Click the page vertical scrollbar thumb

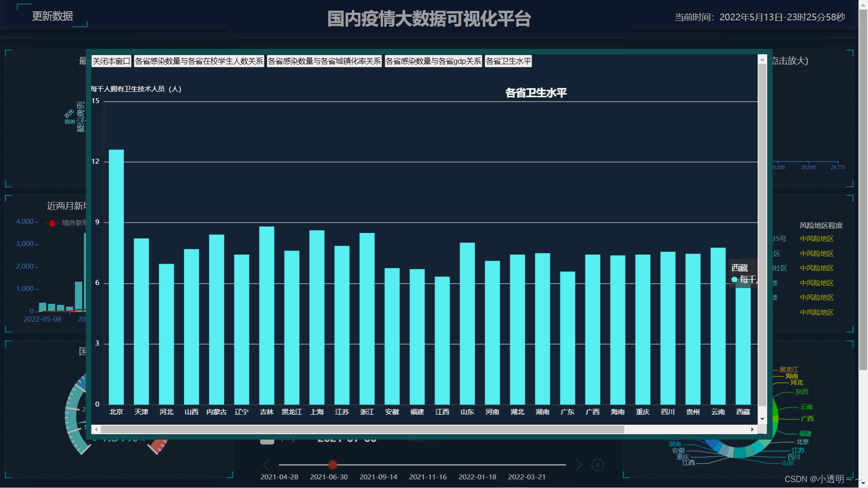pyautogui.click(x=863, y=189)
